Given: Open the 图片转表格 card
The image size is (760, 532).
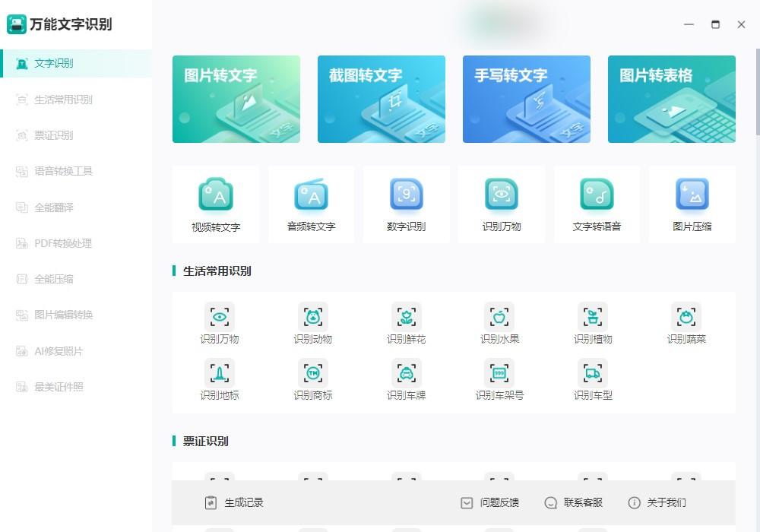Looking at the screenshot, I should pos(672,99).
